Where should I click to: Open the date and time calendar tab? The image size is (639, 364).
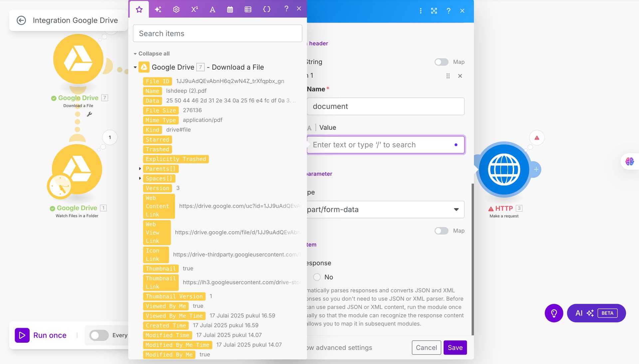(230, 9)
